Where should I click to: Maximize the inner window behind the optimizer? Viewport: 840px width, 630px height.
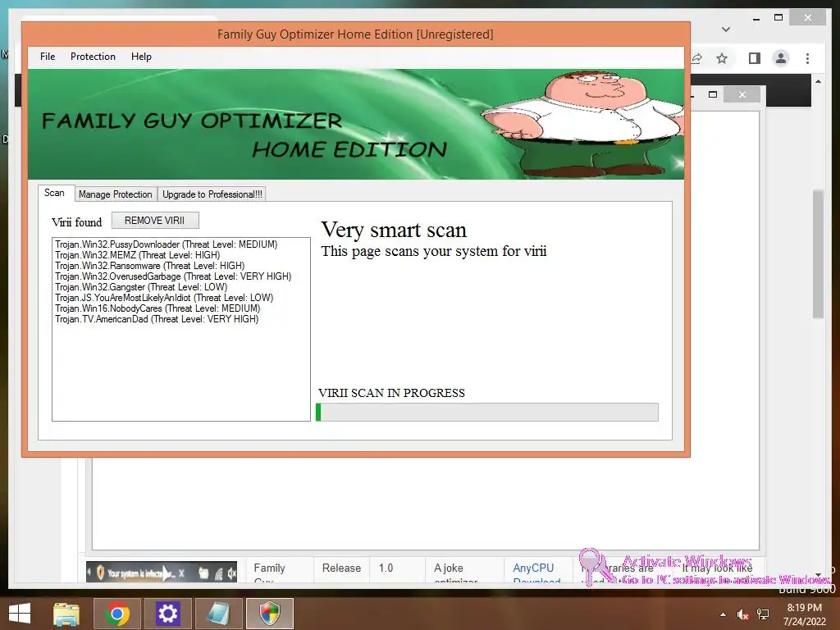pos(713,95)
